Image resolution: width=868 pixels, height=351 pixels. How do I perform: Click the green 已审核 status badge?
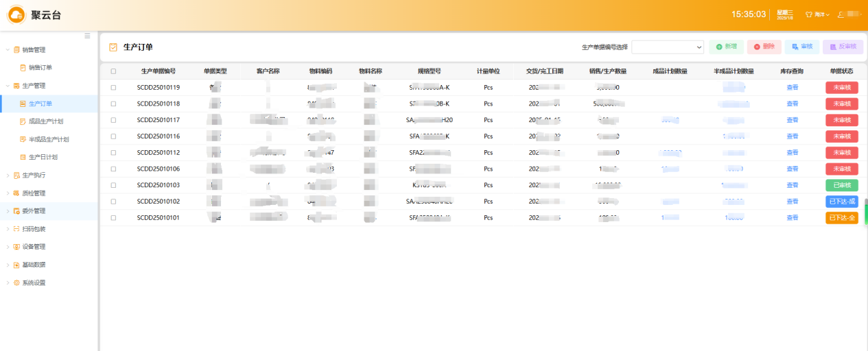point(841,185)
